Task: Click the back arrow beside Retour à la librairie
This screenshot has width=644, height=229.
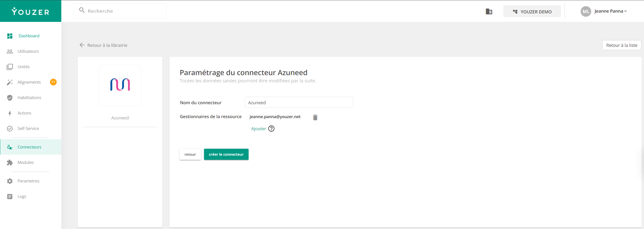Action: click(82, 45)
